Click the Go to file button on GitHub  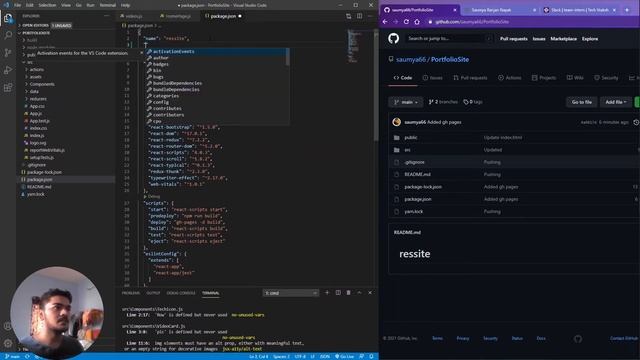[x=582, y=102]
